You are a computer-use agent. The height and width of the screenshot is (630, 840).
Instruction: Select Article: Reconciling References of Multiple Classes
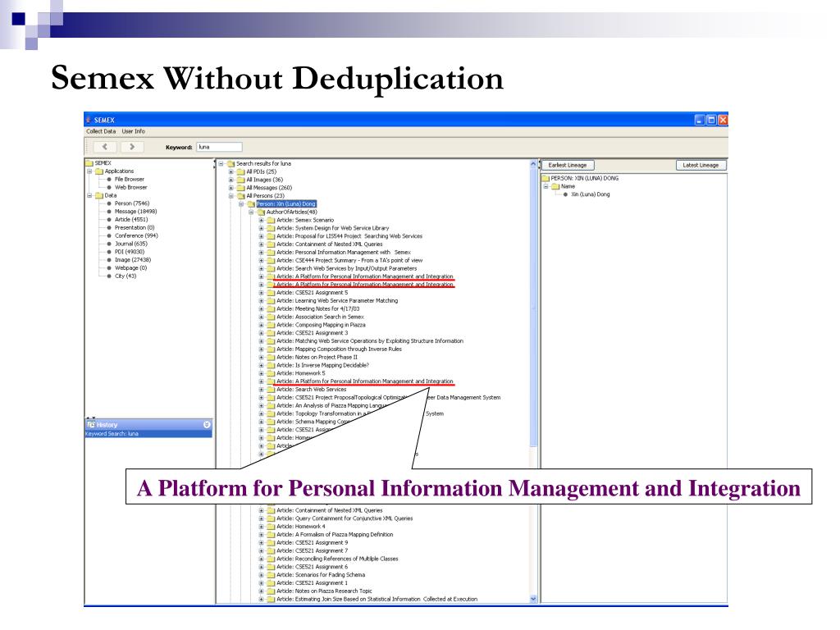click(x=337, y=559)
